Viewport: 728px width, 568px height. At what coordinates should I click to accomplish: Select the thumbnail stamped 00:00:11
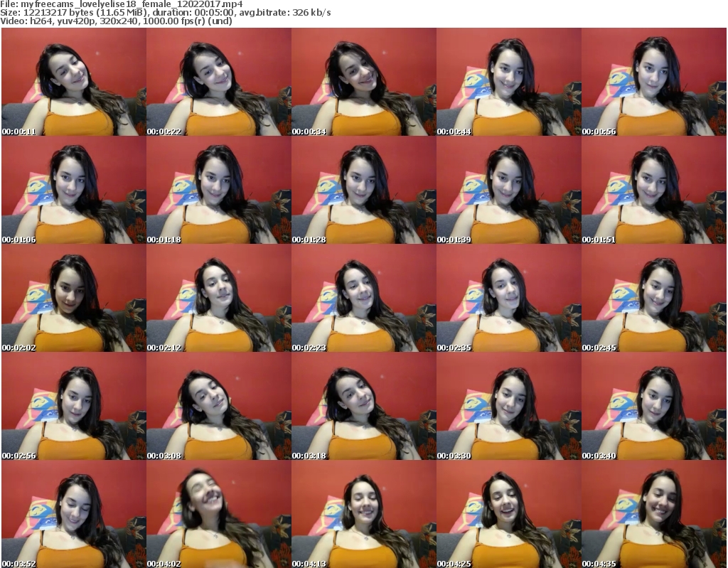coord(74,82)
